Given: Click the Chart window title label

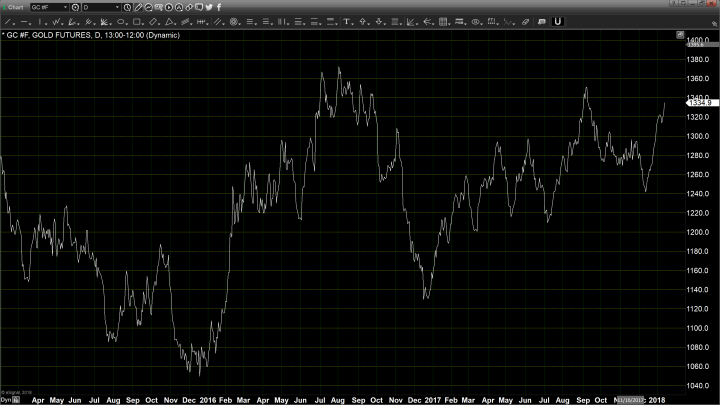Looking at the screenshot, I should (x=15, y=7).
